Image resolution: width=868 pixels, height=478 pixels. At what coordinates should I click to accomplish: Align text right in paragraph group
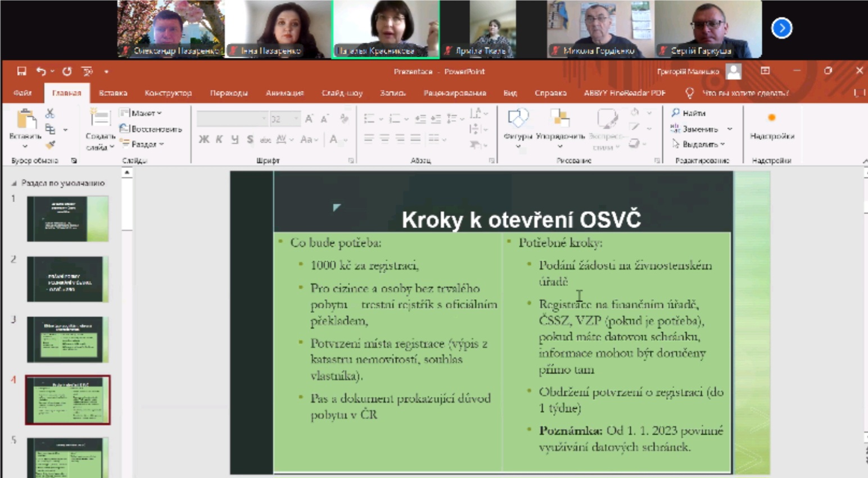coord(400,138)
